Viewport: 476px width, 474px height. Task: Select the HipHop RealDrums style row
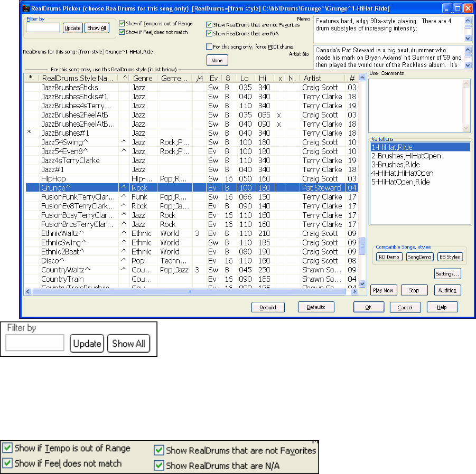point(53,178)
